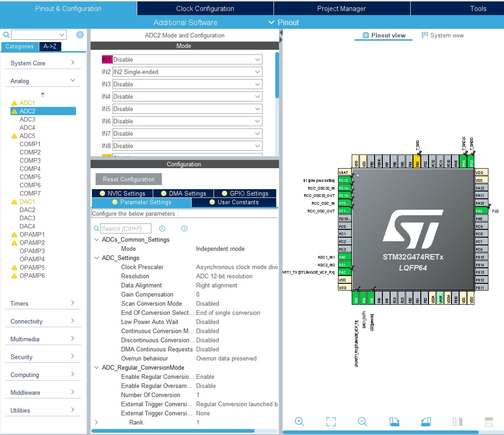Open the Pinout dropdown menu
The image size is (504, 435).
click(x=284, y=22)
